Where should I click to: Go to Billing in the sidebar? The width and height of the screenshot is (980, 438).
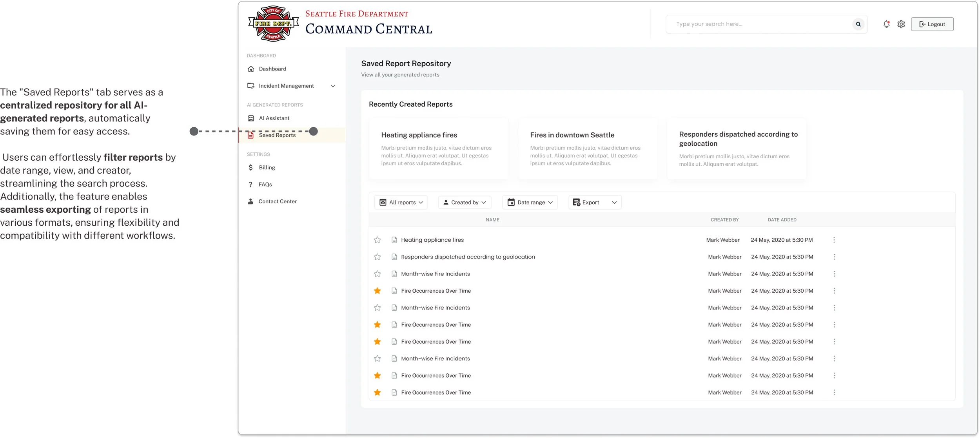tap(267, 168)
